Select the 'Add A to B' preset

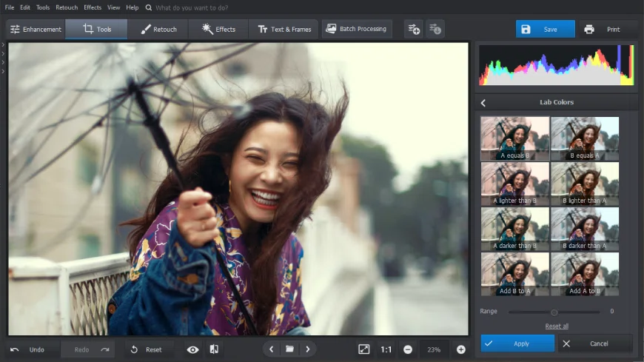(585, 274)
